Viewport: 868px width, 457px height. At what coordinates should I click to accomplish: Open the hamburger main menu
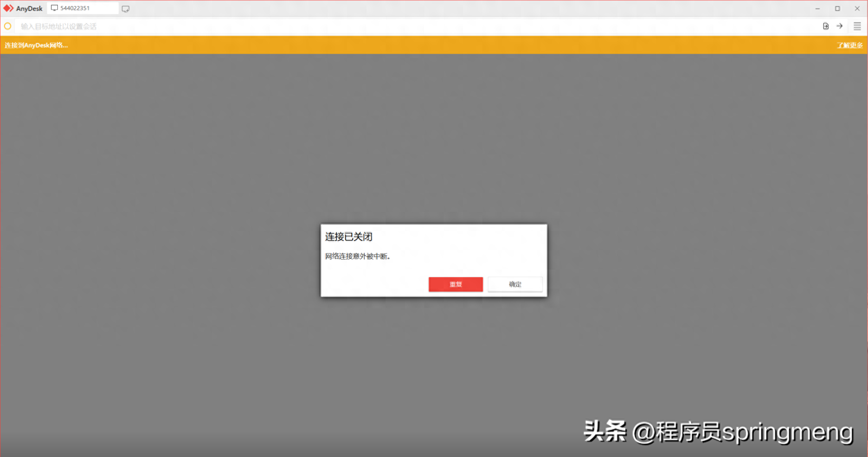click(x=857, y=26)
